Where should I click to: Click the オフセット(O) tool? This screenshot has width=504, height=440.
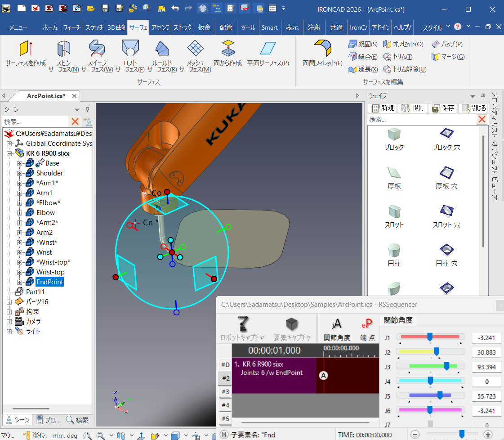[403, 44]
